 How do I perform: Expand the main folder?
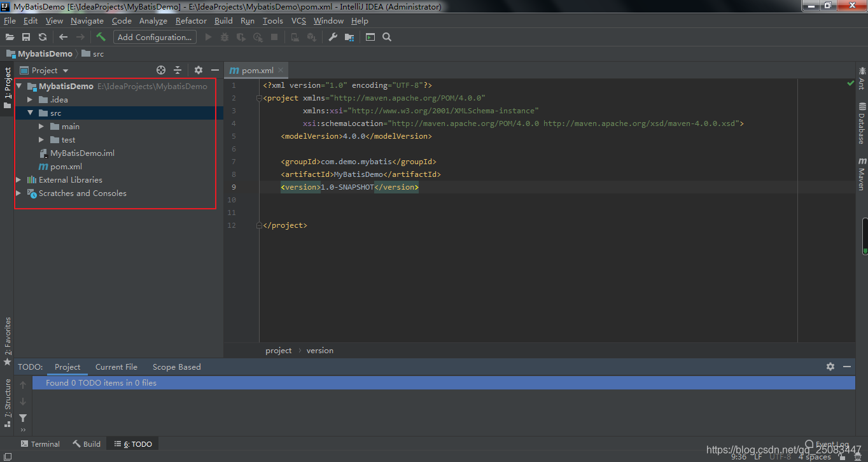click(x=41, y=126)
